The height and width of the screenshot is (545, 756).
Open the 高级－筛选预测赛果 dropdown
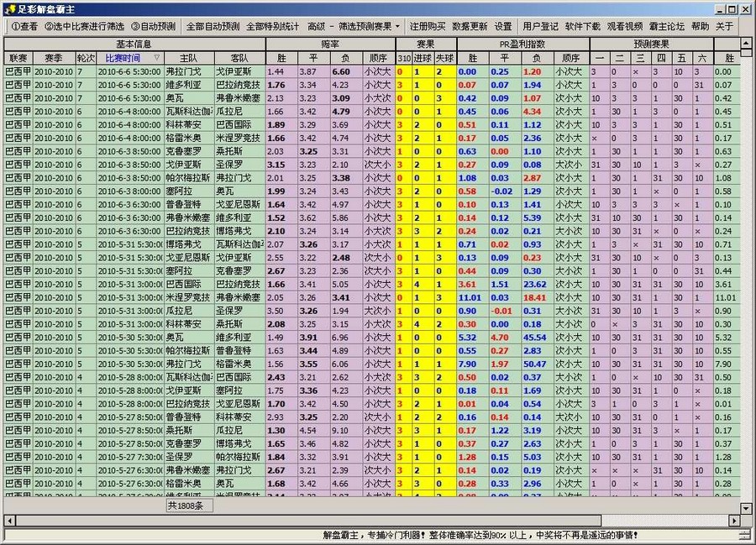point(354,27)
